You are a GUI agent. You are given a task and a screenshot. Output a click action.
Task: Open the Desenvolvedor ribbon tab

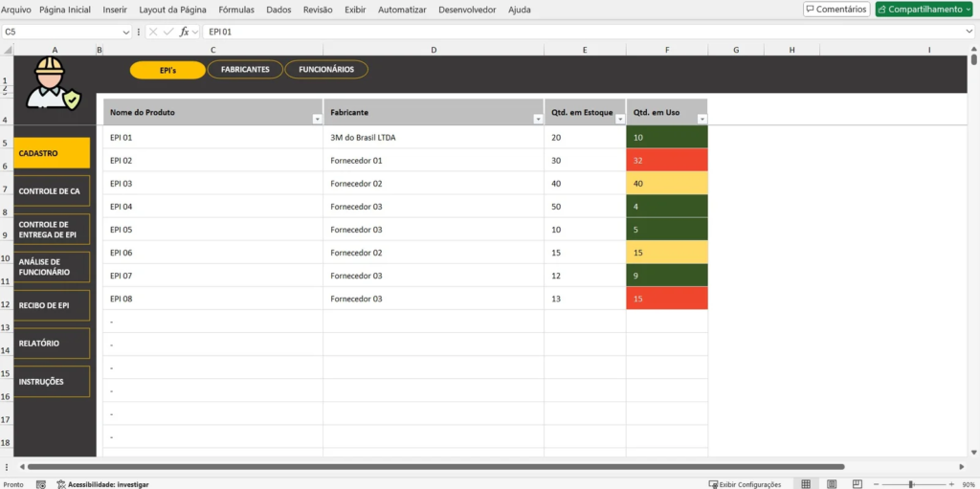pyautogui.click(x=469, y=10)
